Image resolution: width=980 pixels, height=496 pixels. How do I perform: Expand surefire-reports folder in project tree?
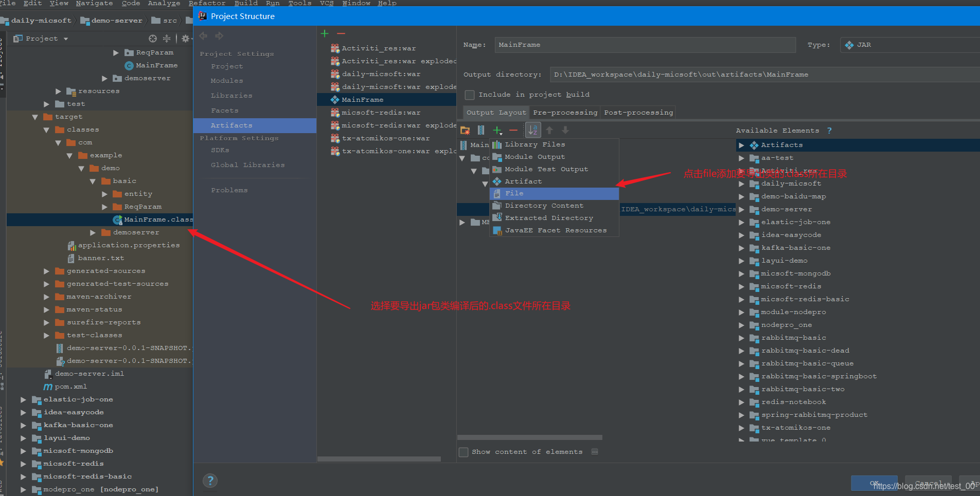(x=46, y=322)
